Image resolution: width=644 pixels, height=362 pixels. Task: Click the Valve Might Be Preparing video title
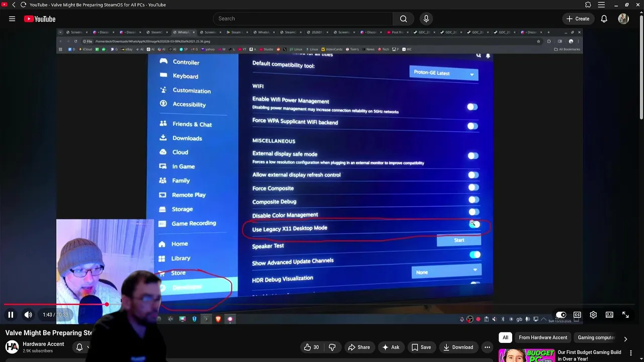coord(49,333)
